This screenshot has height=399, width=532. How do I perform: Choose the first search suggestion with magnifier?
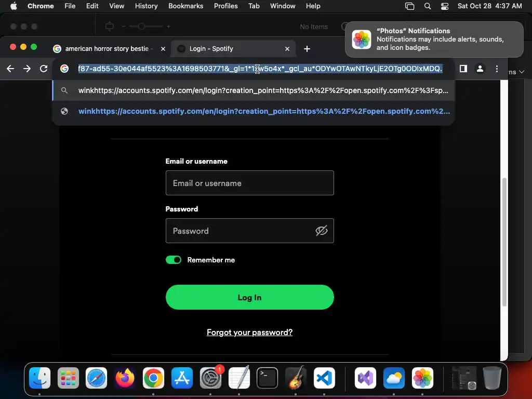254,90
